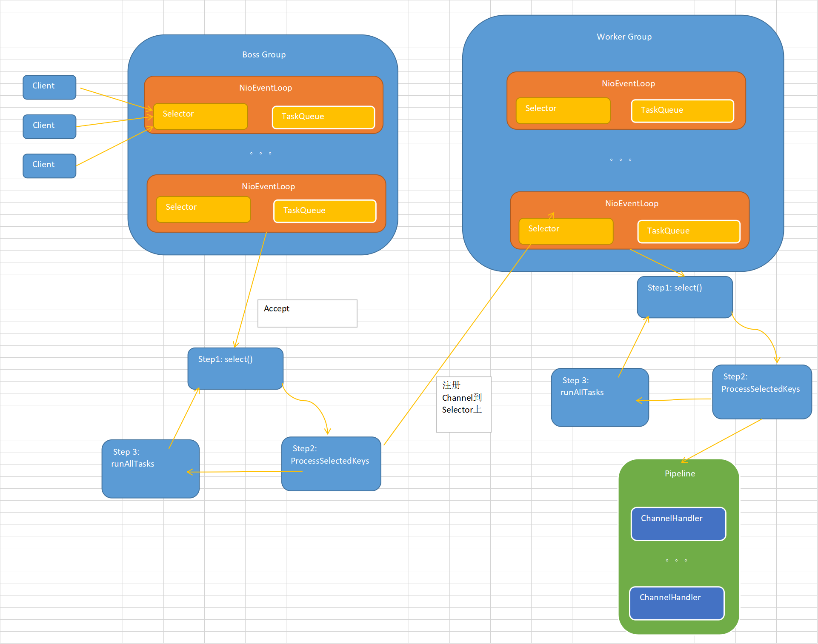Click the Worker Group title text

(x=624, y=37)
